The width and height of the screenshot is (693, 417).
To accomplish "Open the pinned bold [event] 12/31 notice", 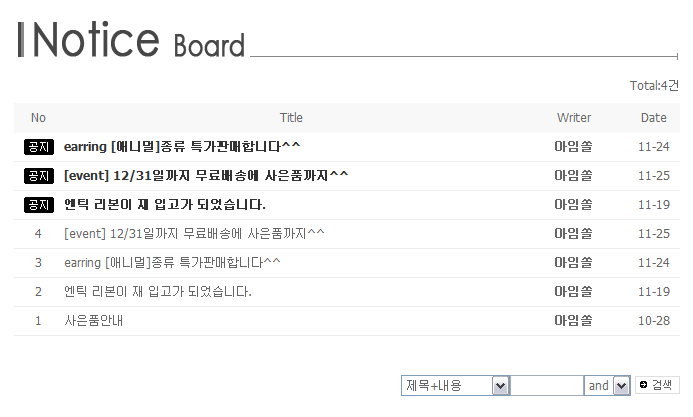I will [x=206, y=176].
